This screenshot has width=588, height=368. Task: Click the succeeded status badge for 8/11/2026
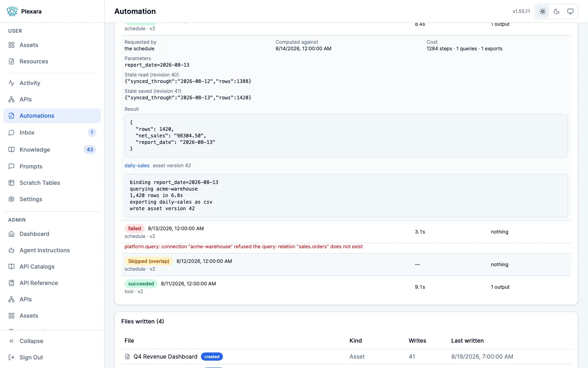141,284
